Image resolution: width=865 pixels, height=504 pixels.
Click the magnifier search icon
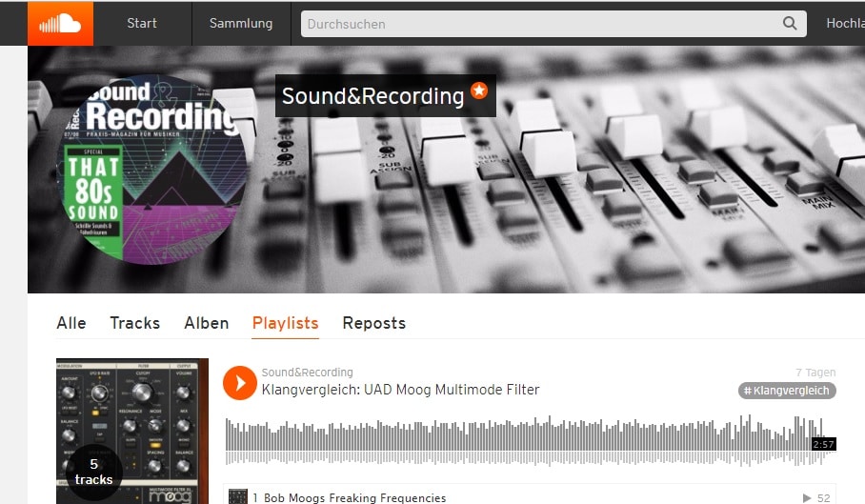coord(790,23)
